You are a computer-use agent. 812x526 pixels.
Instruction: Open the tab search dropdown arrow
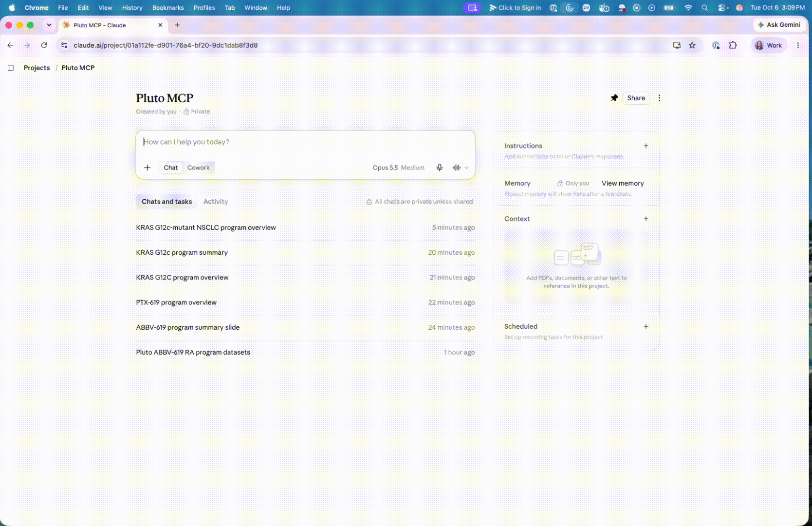pos(49,25)
